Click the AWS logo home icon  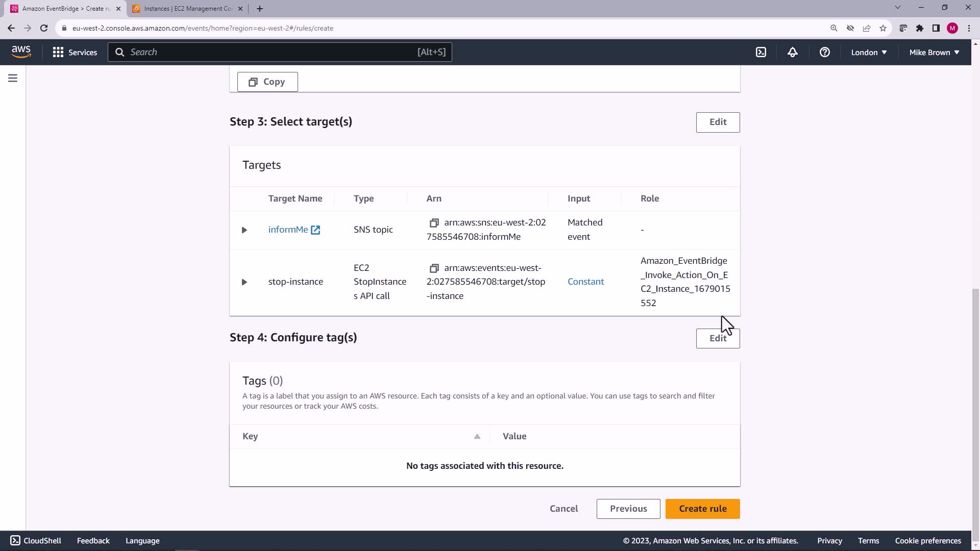coord(21,52)
